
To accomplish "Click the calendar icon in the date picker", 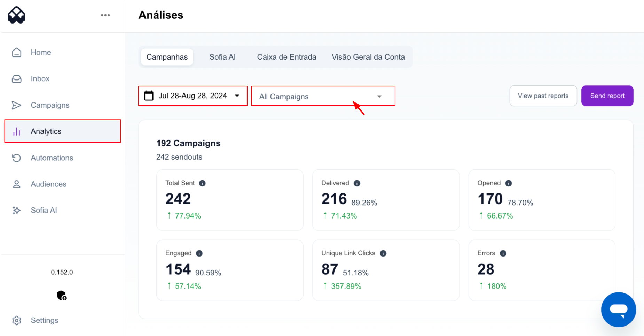I will tap(149, 96).
